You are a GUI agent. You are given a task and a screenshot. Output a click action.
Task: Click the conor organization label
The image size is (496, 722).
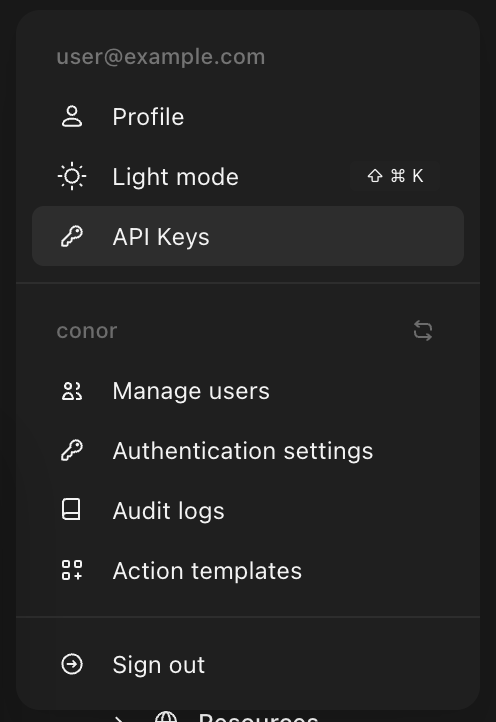[x=87, y=331]
